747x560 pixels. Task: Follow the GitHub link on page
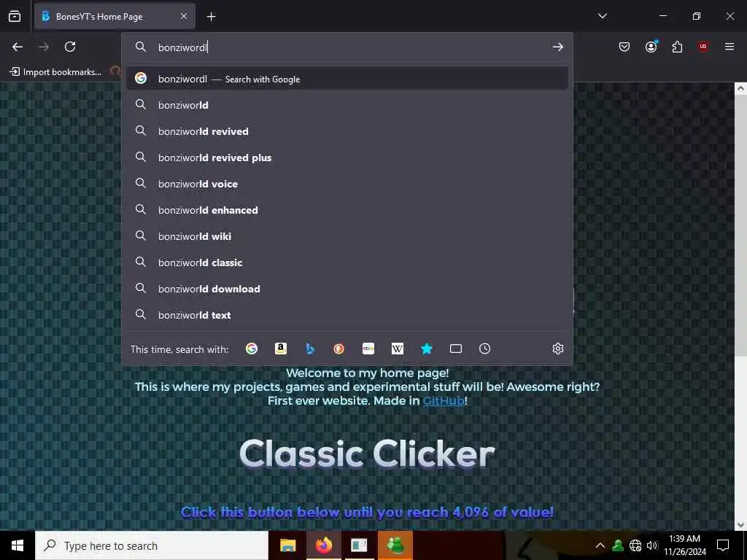[444, 400]
